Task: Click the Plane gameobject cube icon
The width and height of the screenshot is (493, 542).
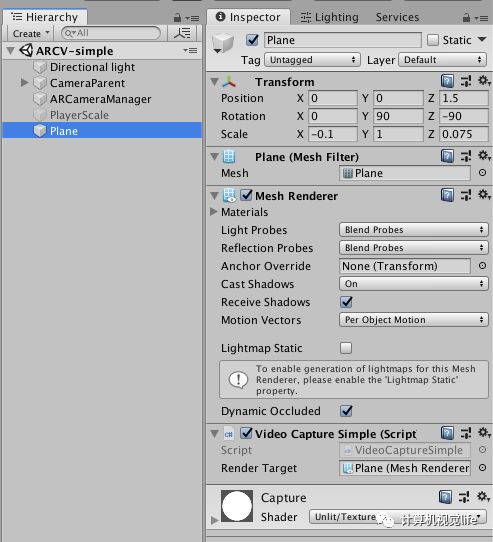Action: click(x=223, y=44)
